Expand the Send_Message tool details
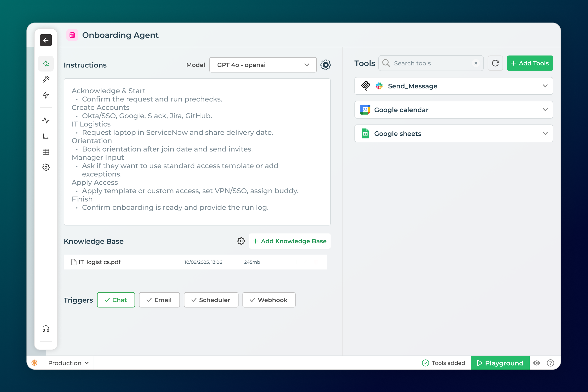The width and height of the screenshot is (588, 392). 545,86
